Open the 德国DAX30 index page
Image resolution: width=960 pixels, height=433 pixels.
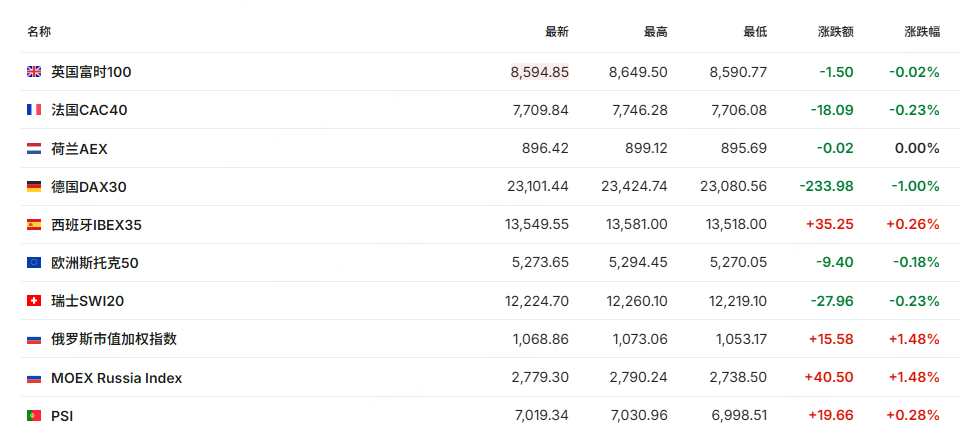point(89,187)
